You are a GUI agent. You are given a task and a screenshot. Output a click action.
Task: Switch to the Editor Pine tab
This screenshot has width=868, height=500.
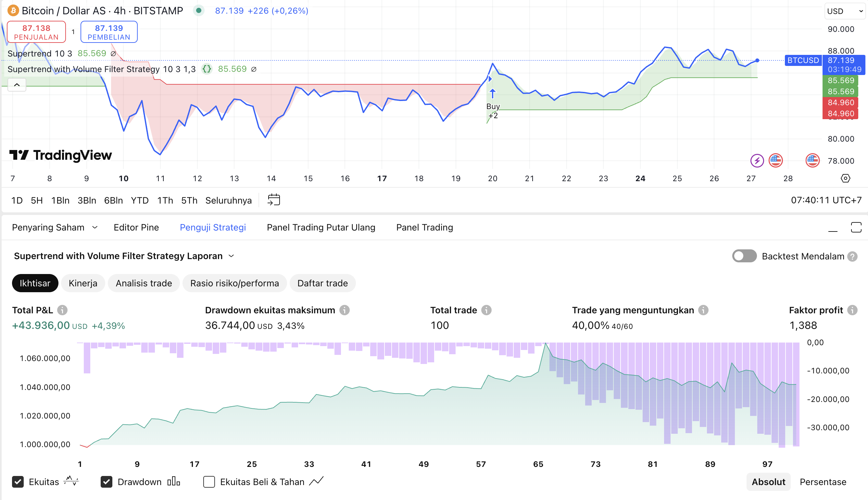[x=136, y=227]
